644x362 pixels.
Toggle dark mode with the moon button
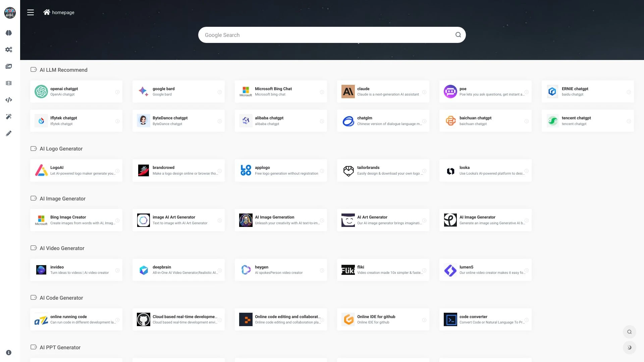coord(629,348)
